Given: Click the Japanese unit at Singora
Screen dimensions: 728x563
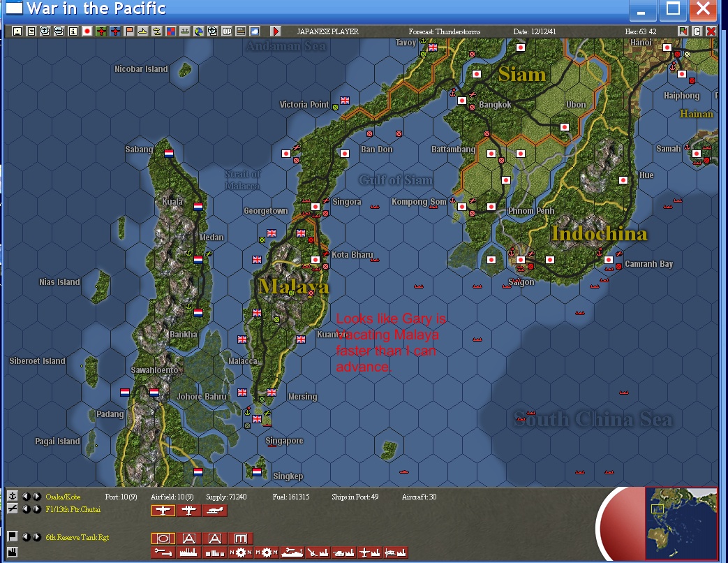Looking at the screenshot, I should (315, 207).
